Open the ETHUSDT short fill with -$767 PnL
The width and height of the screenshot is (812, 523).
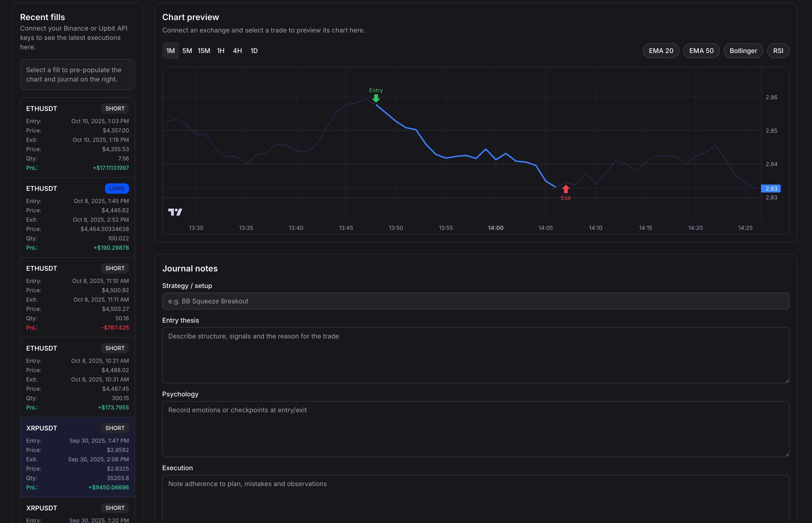coord(77,297)
